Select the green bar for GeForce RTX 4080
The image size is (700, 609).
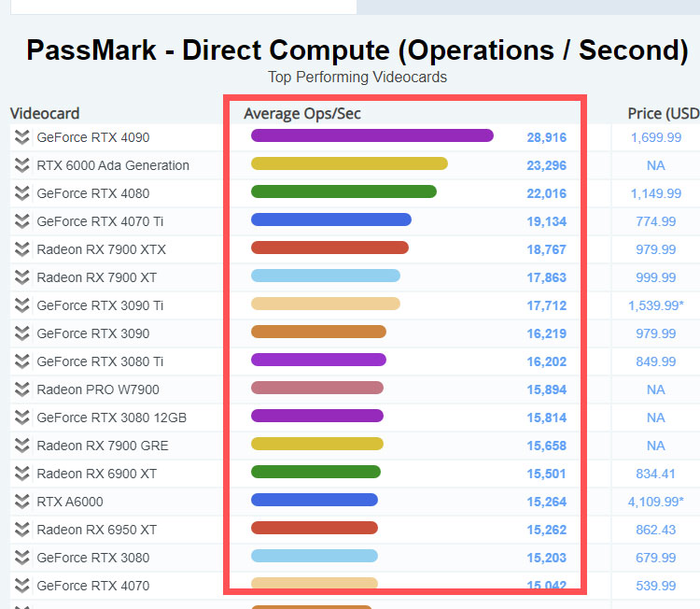pos(343,192)
